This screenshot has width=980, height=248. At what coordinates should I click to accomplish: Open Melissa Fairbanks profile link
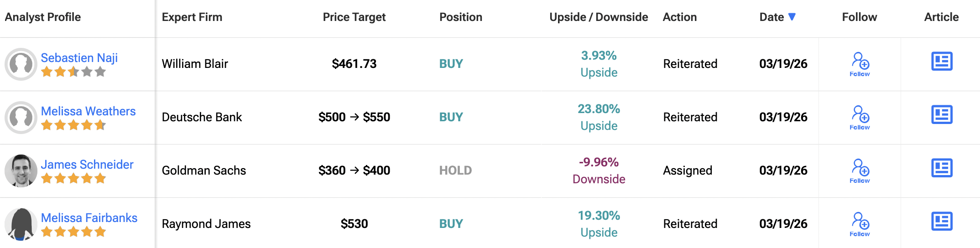click(89, 218)
